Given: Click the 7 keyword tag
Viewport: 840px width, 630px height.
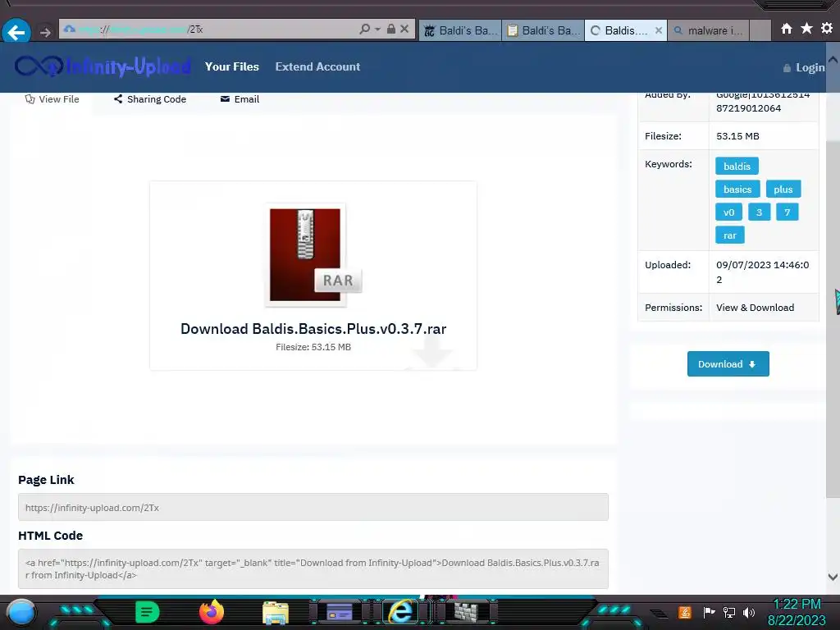Looking at the screenshot, I should click(787, 212).
